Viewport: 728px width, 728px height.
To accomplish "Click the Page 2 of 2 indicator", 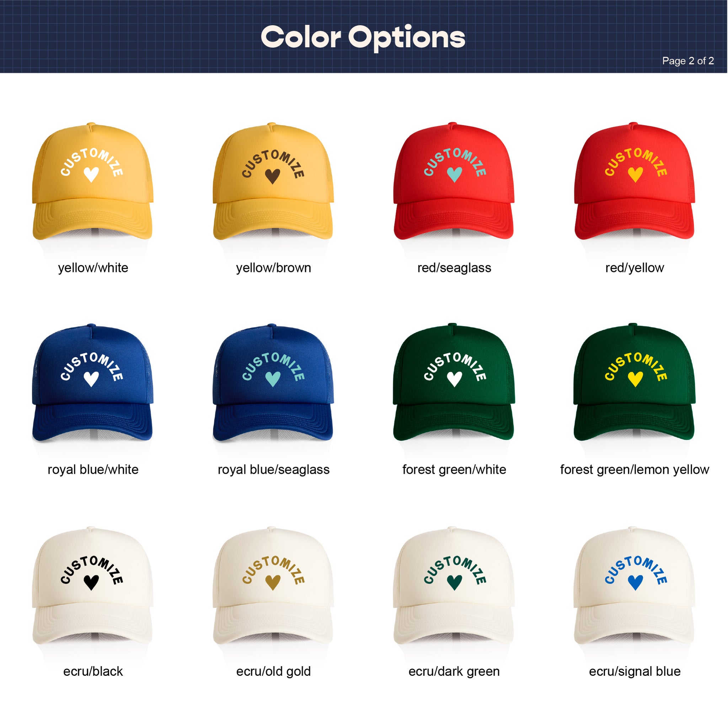I will (x=688, y=61).
